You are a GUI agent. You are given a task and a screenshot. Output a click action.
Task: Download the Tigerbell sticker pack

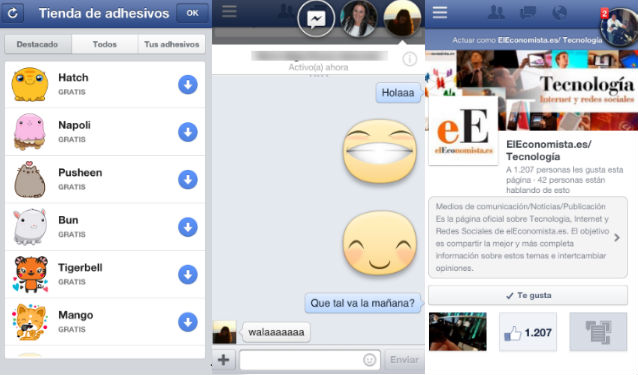[x=188, y=275]
